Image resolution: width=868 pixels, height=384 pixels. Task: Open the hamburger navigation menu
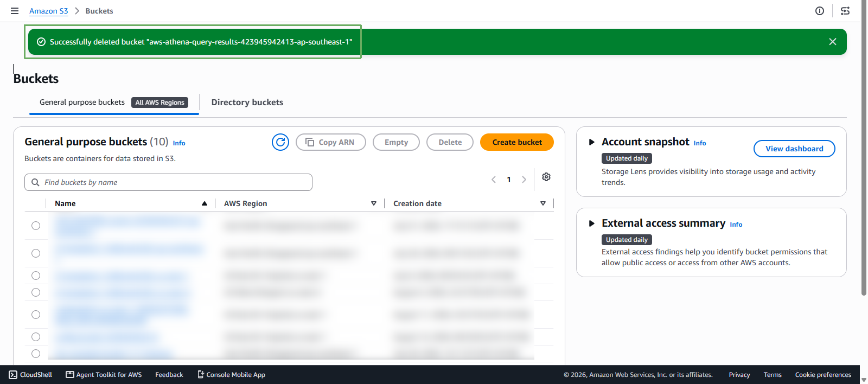[15, 11]
